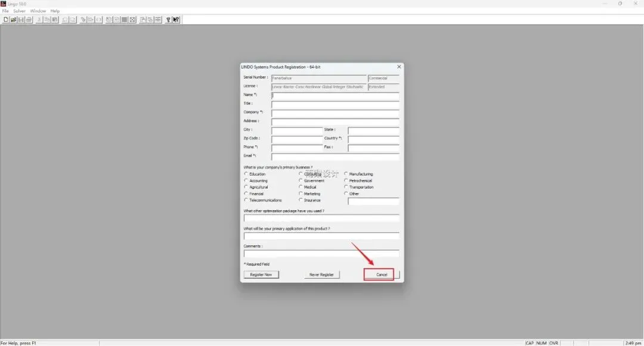Image resolution: width=644 pixels, height=346 pixels.
Task: Click the Matrix Picture toolbar icon
Action: tap(125, 20)
